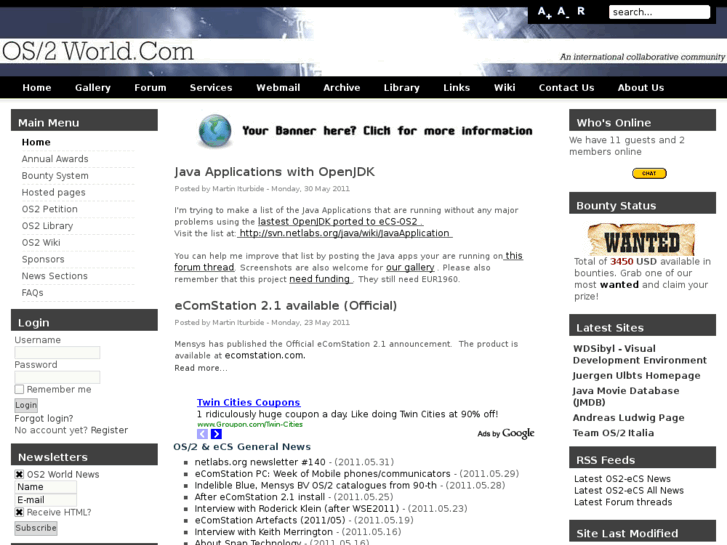Open need funding link
The height and width of the screenshot is (545, 727).
321,279
